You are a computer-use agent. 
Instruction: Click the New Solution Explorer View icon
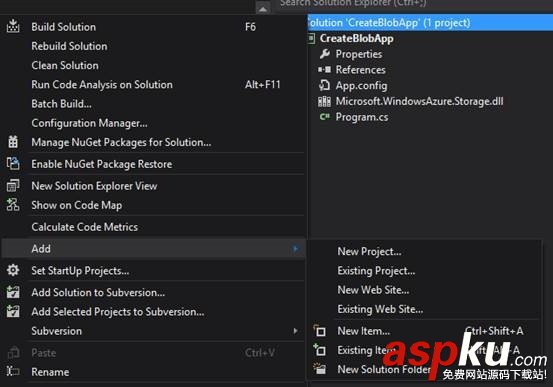[13, 186]
